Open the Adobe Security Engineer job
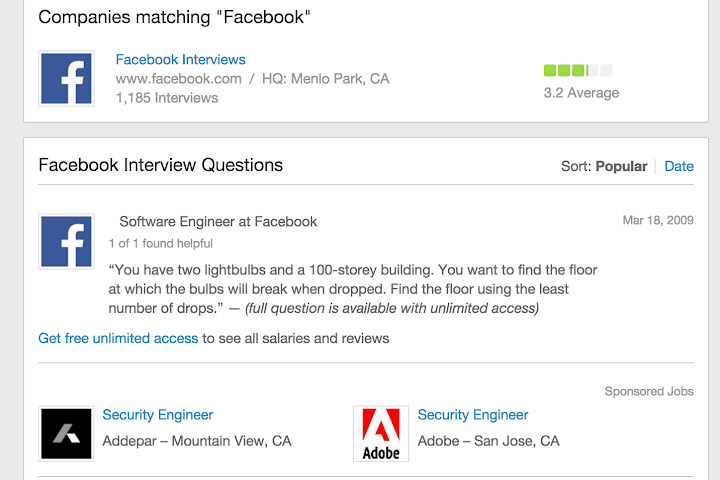Viewport: 720px width, 480px height. (473, 415)
